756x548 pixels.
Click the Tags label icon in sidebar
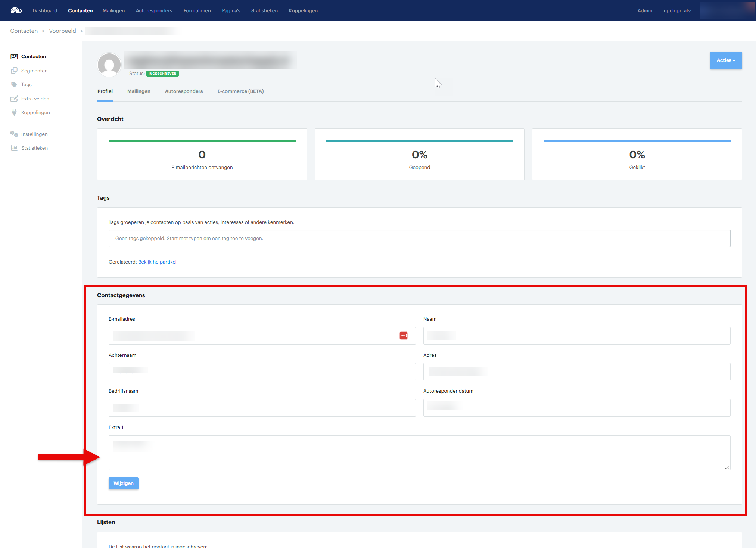(x=14, y=85)
